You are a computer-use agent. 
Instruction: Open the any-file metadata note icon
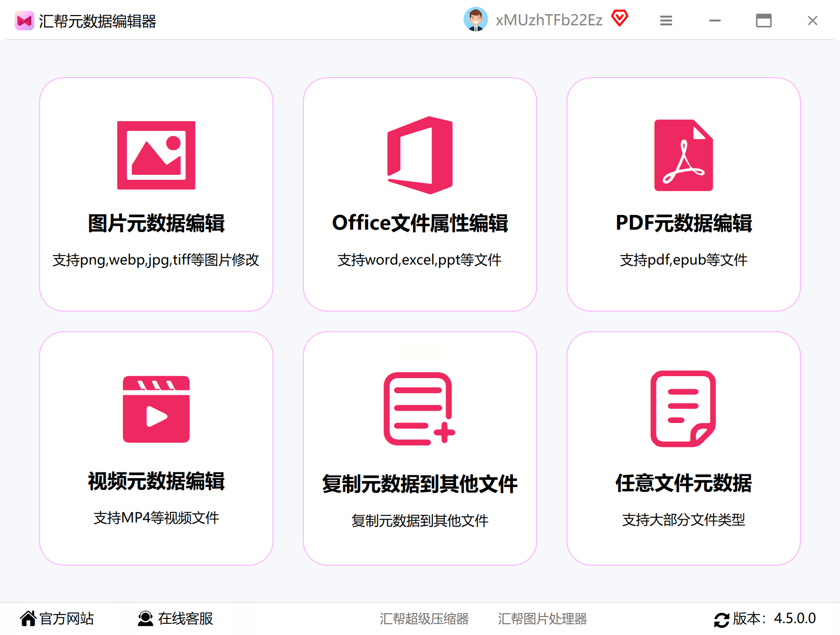(683, 409)
